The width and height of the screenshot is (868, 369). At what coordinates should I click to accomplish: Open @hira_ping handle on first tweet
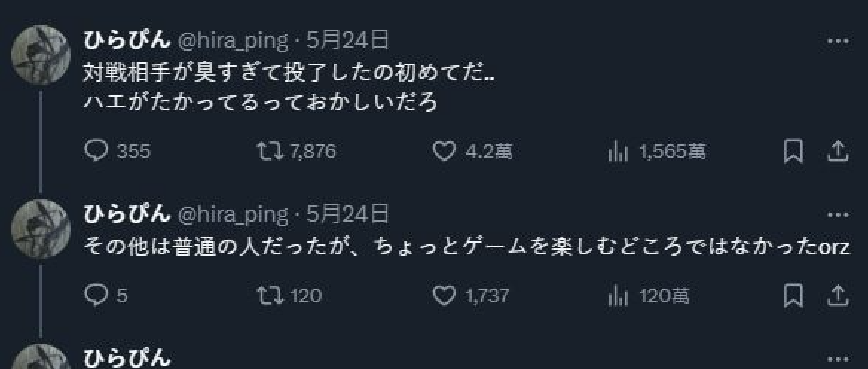click(x=232, y=41)
